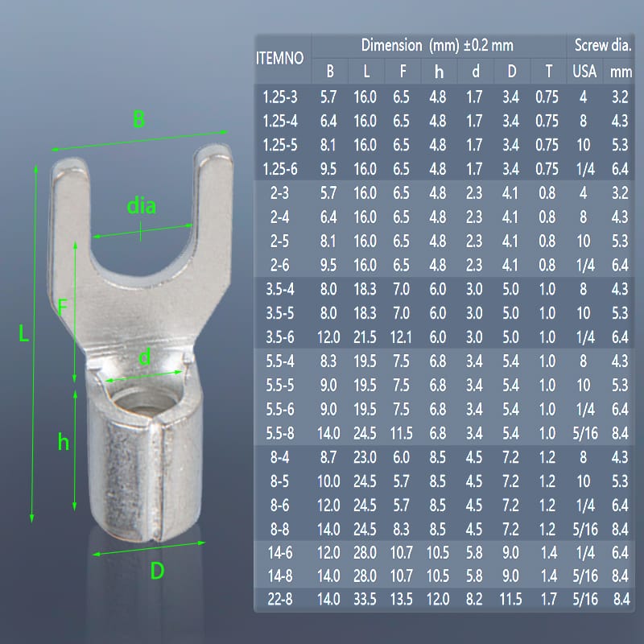This screenshot has height=644, width=644.
Task: Click the green uppercase D label at bottom
Action: (x=157, y=571)
